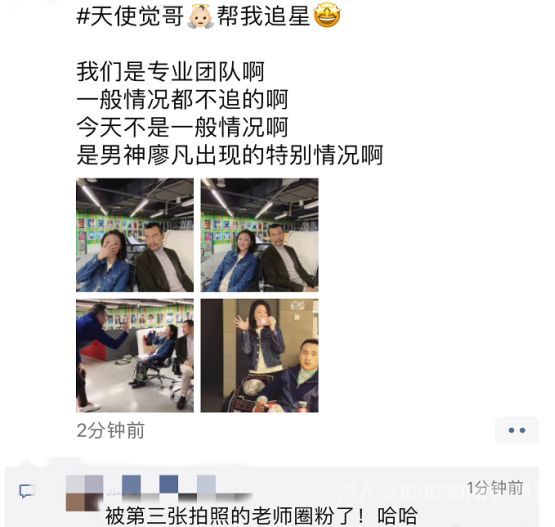Open the two-dot like/comment menu button

pos(517,430)
